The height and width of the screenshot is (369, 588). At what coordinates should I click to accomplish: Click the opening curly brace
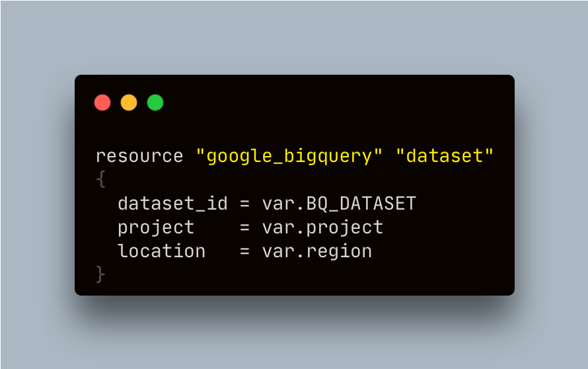click(100, 179)
